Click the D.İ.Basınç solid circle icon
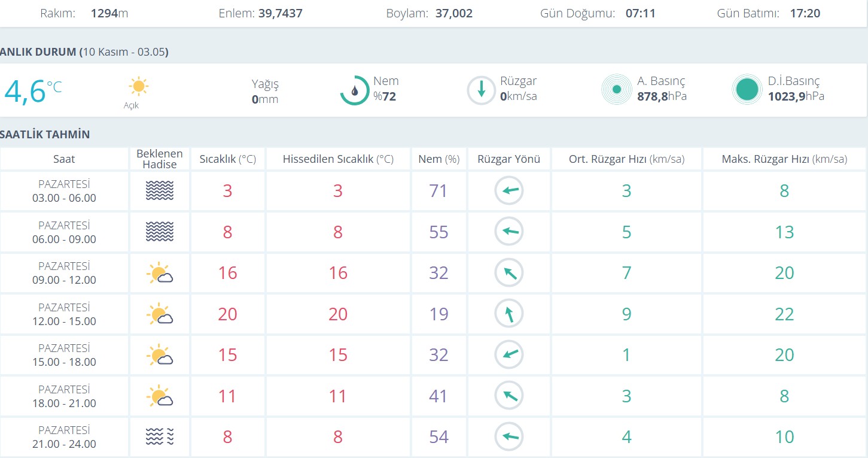This screenshot has width=868, height=458. (x=747, y=90)
